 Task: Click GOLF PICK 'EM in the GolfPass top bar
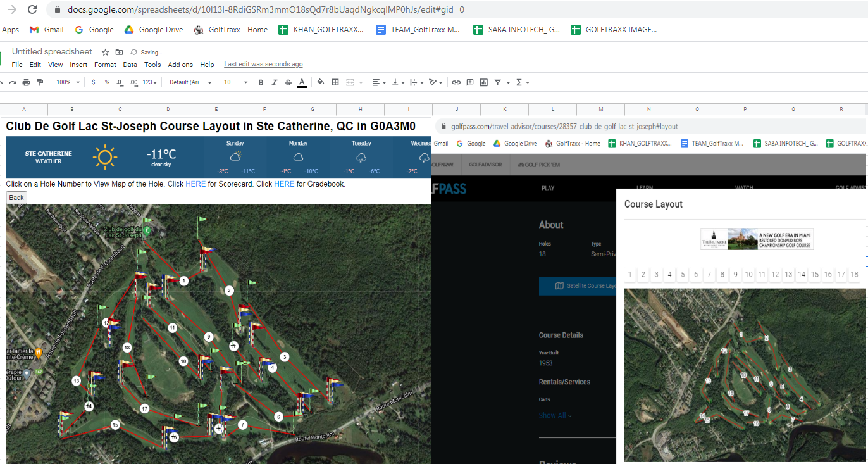click(539, 165)
